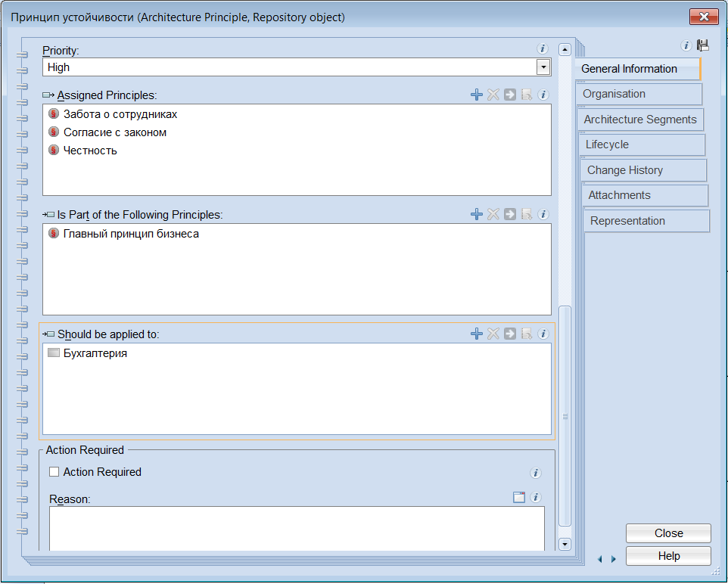
Task: Close the dialog with the red X button
Action: [x=704, y=17]
